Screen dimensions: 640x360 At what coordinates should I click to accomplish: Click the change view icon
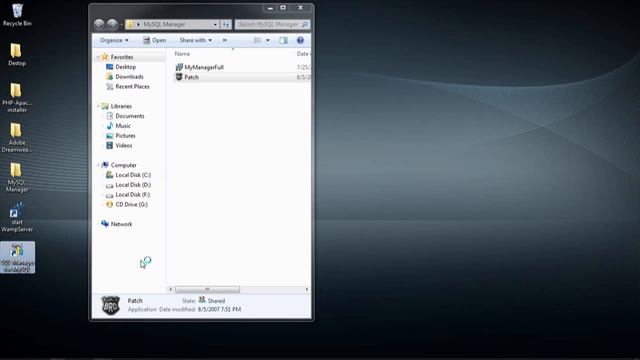pyautogui.click(x=258, y=40)
